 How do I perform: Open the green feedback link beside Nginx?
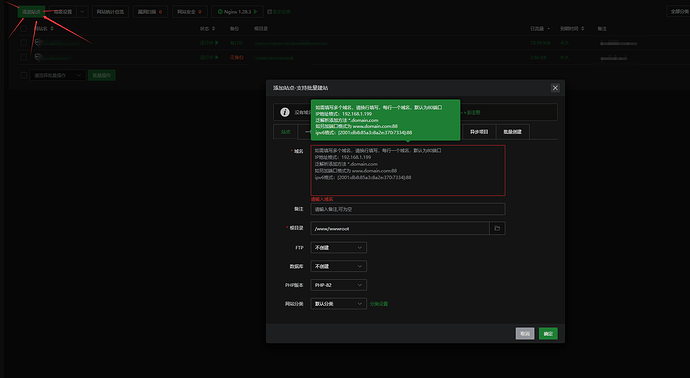tap(279, 12)
